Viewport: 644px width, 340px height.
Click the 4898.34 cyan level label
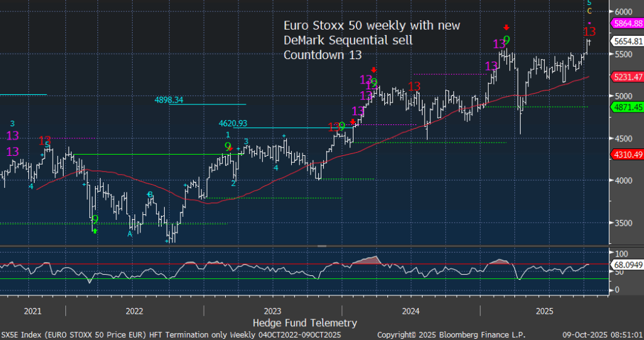click(x=169, y=99)
